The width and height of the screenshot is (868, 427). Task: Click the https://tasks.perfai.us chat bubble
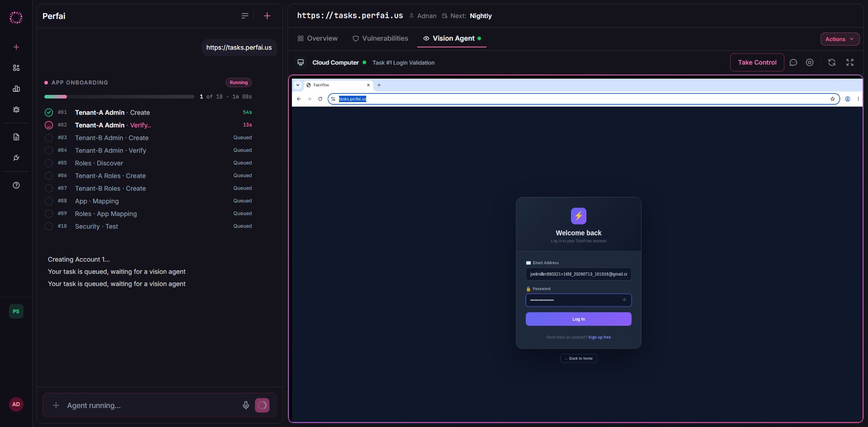[239, 47]
